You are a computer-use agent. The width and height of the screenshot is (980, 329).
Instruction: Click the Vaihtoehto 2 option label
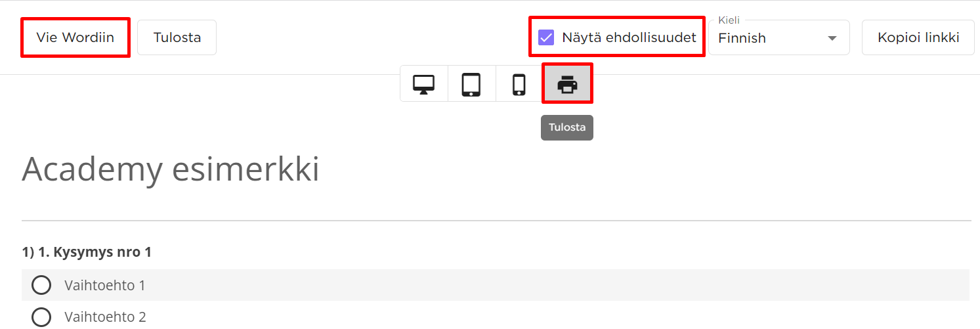pyautogui.click(x=105, y=317)
